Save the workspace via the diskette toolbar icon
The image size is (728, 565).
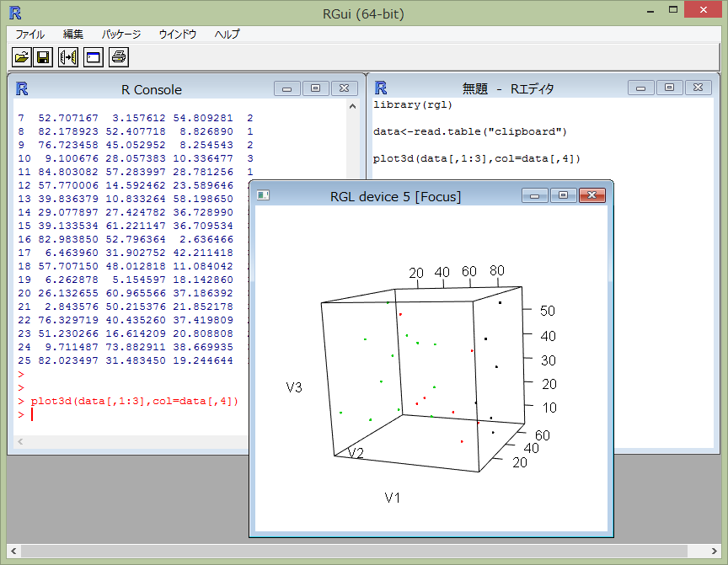click(42, 57)
